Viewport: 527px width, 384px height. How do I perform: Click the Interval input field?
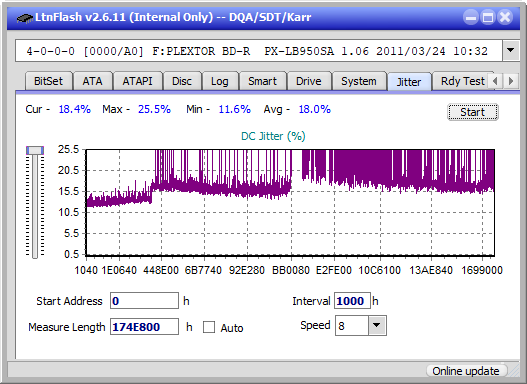click(352, 301)
